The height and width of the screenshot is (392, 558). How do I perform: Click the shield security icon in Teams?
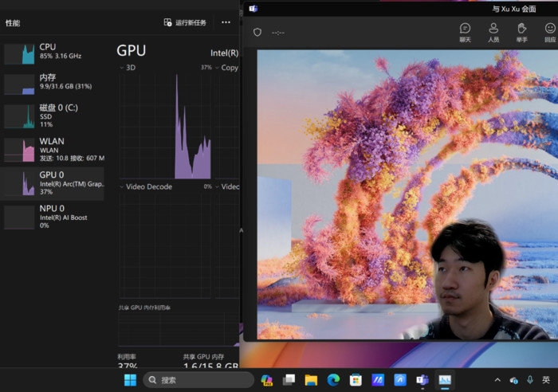tap(257, 33)
